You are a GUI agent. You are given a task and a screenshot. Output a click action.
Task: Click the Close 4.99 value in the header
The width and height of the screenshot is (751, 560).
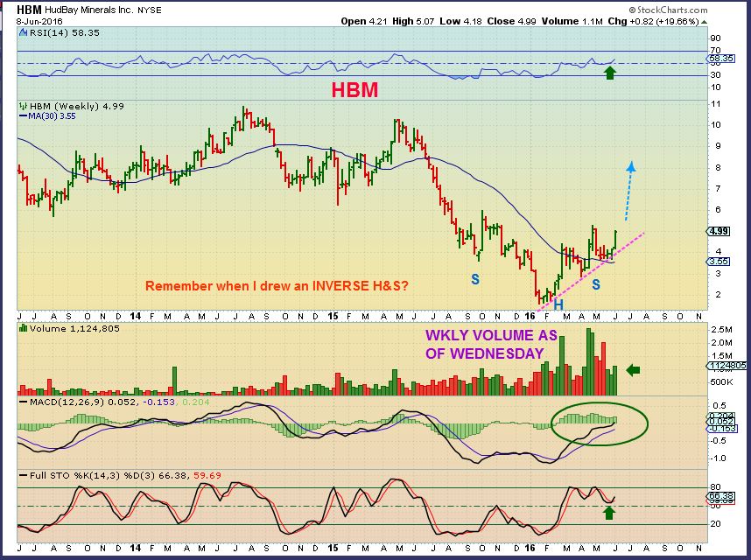(511, 21)
